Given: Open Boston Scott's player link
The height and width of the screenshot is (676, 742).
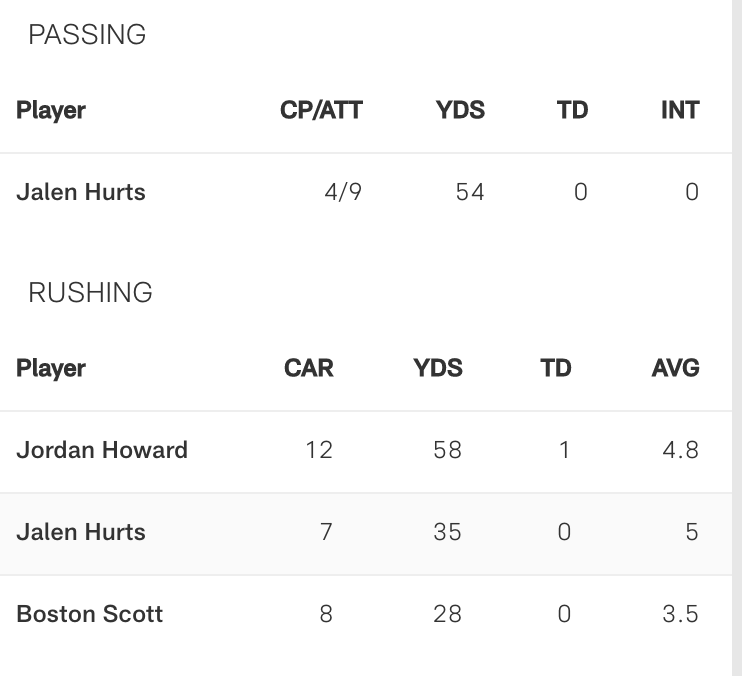Looking at the screenshot, I should click(90, 614).
